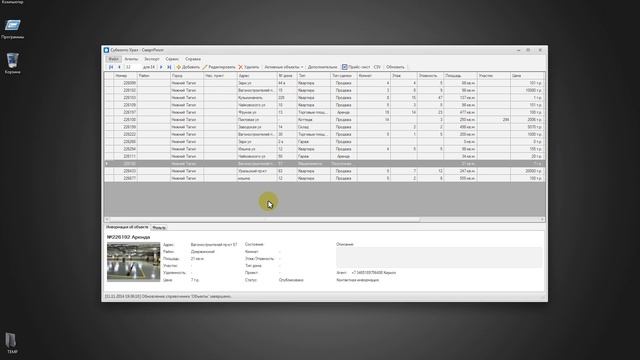The height and width of the screenshot is (360, 640).
Task: Open the Дополнительно toolbar option
Action: click(x=322, y=67)
